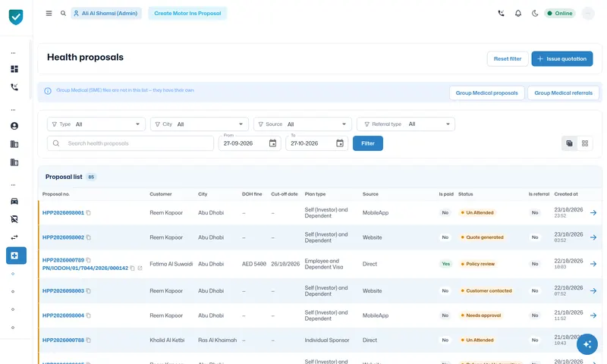Image resolution: width=607 pixels, height=364 pixels.
Task: Open proposal link HPP2026000789
Action: [x=63, y=260]
